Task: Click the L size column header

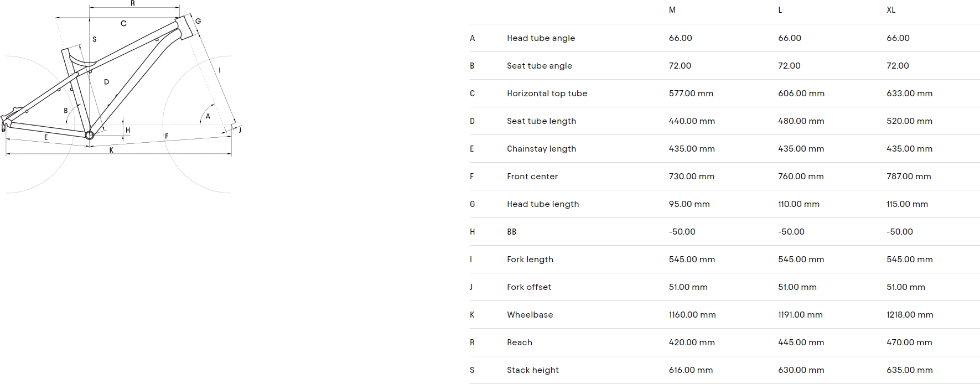Action: coord(780,10)
